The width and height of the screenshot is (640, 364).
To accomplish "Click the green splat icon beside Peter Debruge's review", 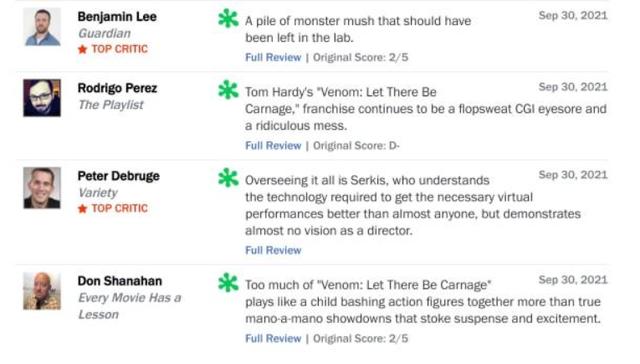I will click(x=228, y=178).
